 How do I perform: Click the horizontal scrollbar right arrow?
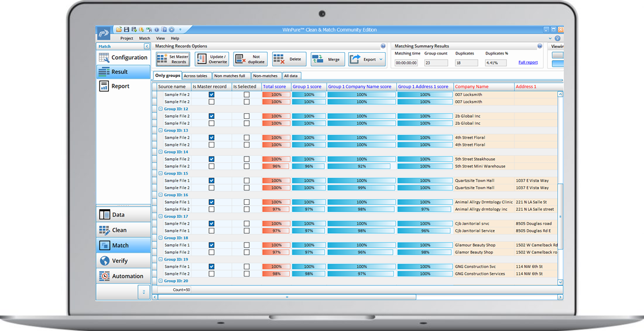click(x=560, y=297)
